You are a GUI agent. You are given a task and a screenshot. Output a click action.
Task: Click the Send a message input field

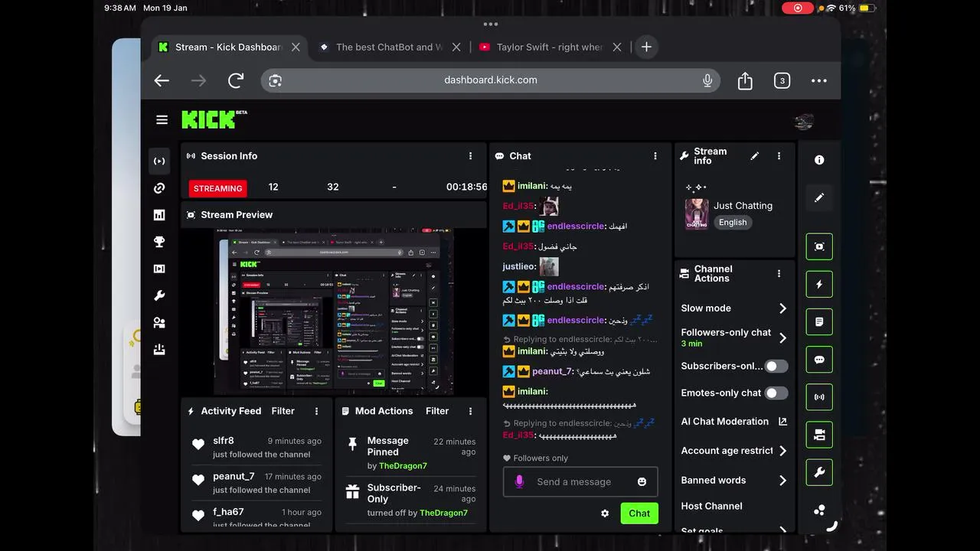click(x=580, y=482)
